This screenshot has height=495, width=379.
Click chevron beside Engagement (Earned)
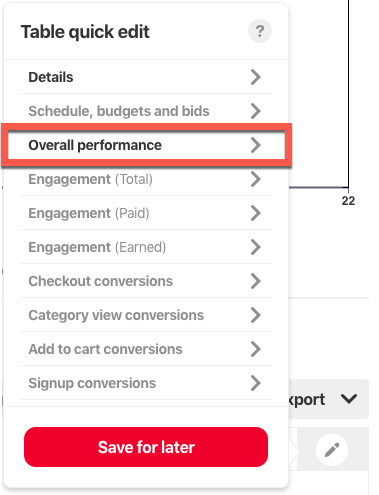[x=256, y=247]
